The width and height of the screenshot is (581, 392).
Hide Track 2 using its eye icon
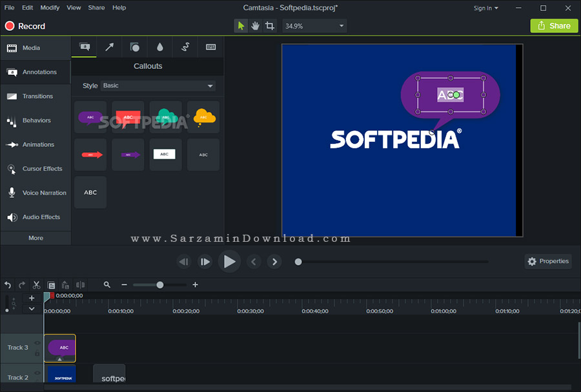point(37,373)
